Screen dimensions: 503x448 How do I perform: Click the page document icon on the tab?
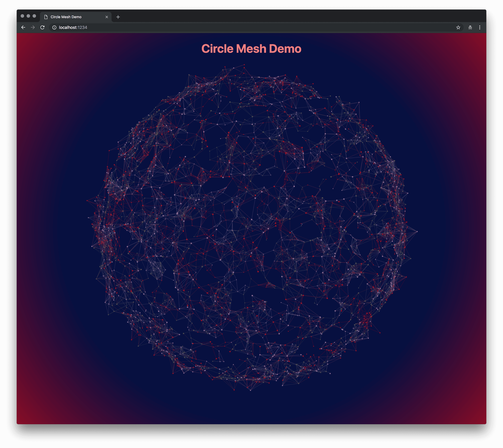46,17
